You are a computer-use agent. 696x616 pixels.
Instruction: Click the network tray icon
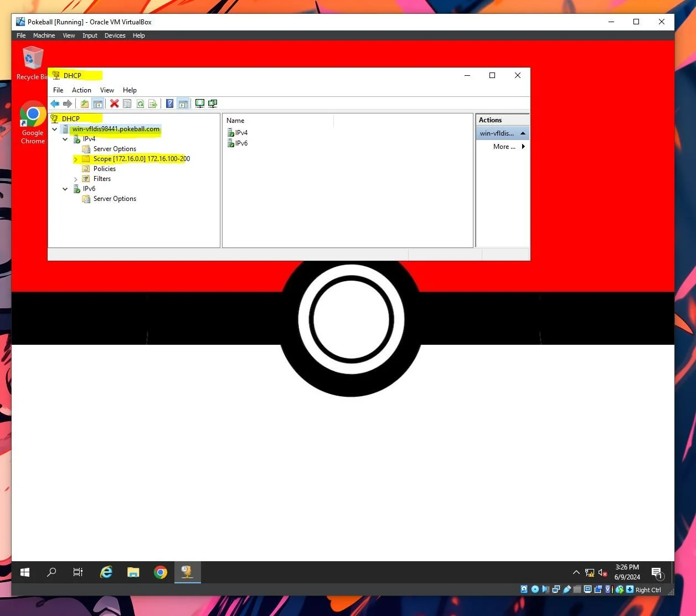590,573
